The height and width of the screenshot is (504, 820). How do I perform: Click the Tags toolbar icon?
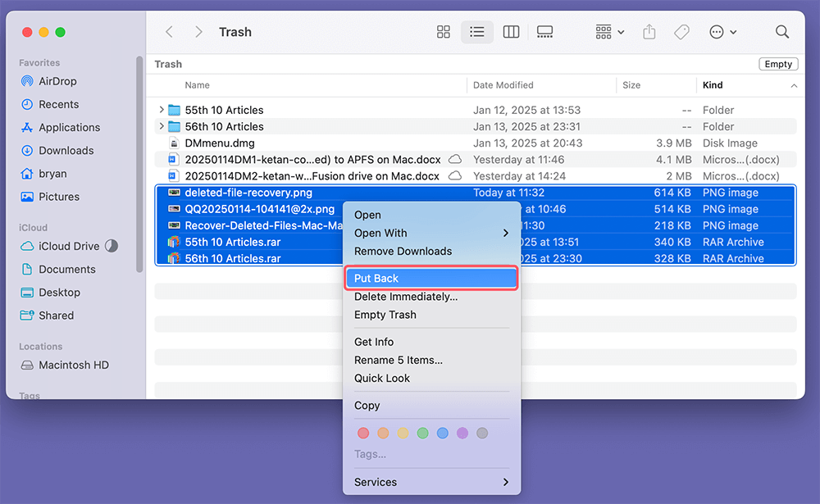(681, 32)
